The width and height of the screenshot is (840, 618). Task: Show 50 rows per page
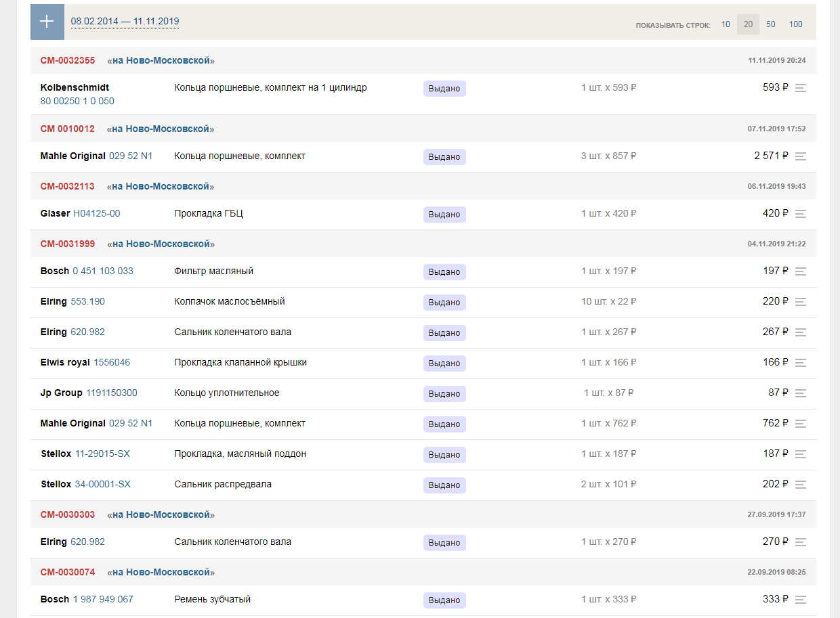coord(771,24)
